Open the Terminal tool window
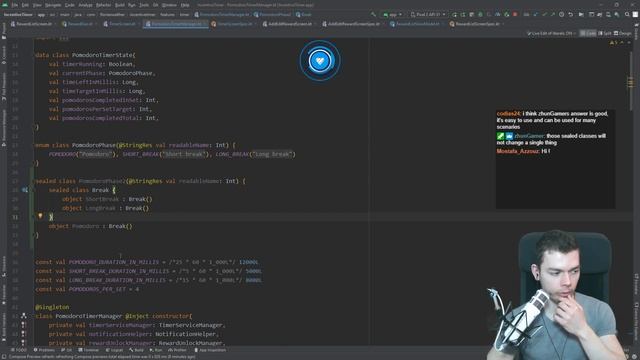Screen dimensions: 640x360 pos(89,350)
